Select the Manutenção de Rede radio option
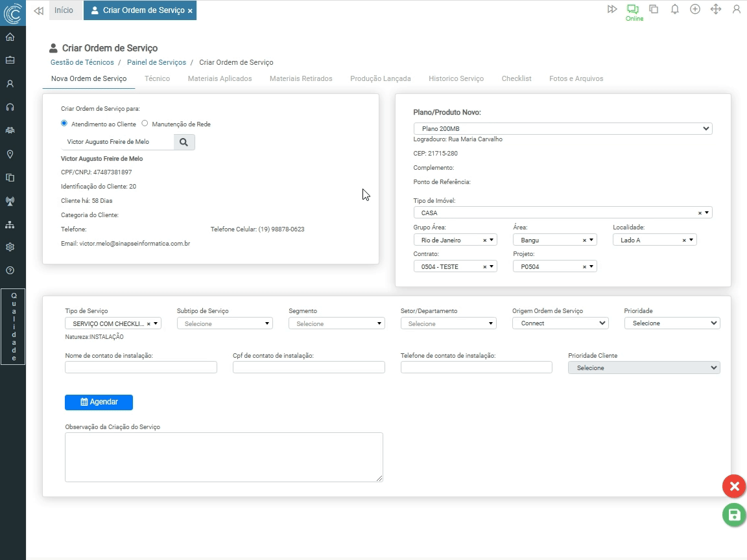 pyautogui.click(x=145, y=123)
